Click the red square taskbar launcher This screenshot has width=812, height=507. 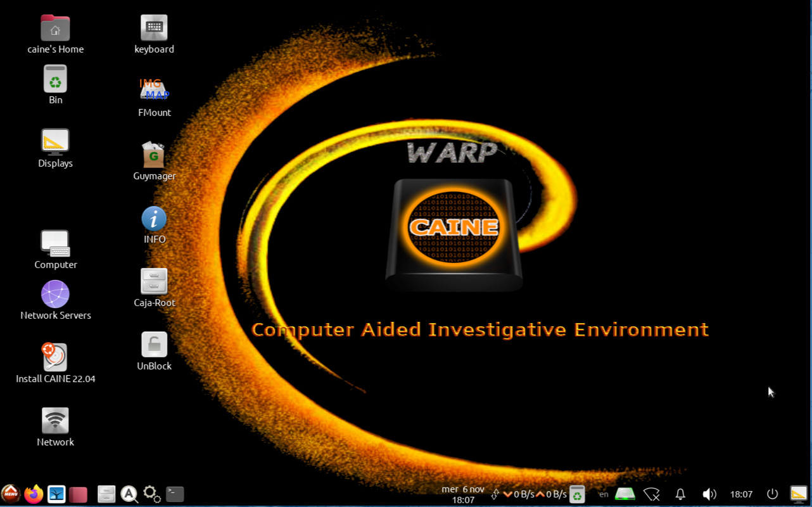tap(78, 494)
